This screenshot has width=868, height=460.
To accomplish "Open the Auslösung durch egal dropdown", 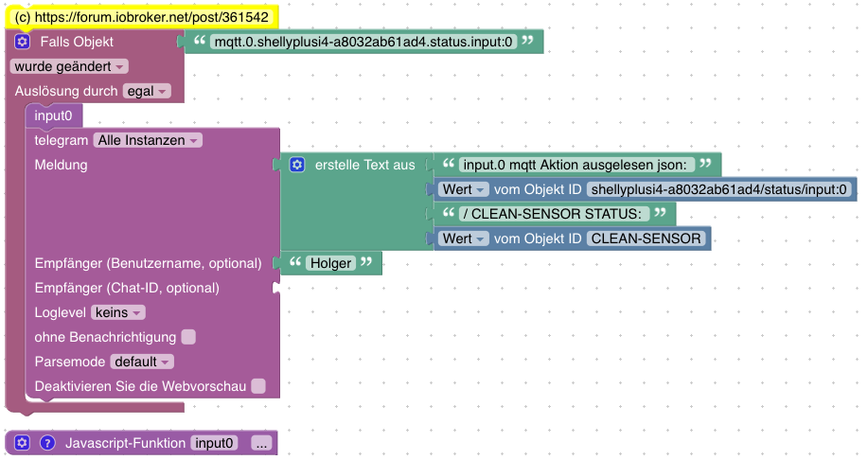I will (147, 91).
